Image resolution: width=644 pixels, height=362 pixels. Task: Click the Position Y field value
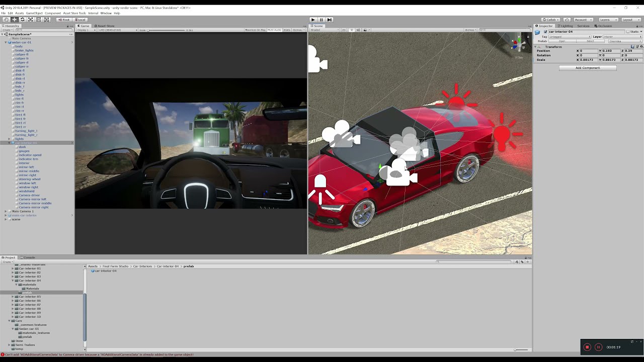click(610, 51)
